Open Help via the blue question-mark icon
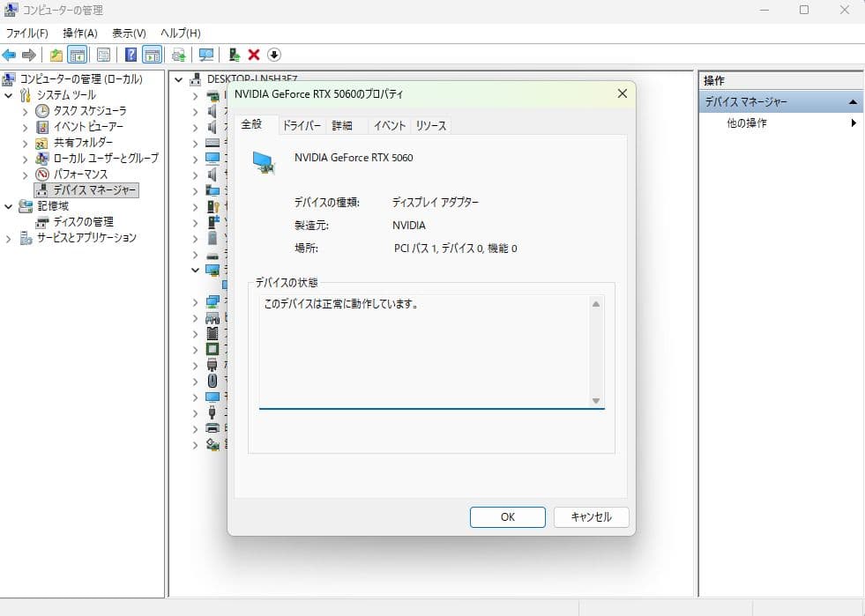 tap(130, 55)
